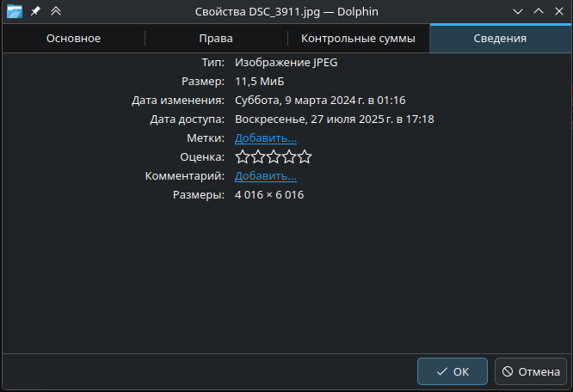Image resolution: width=573 pixels, height=392 pixels.
Task: Give five-star rating via last star
Action: click(x=305, y=156)
